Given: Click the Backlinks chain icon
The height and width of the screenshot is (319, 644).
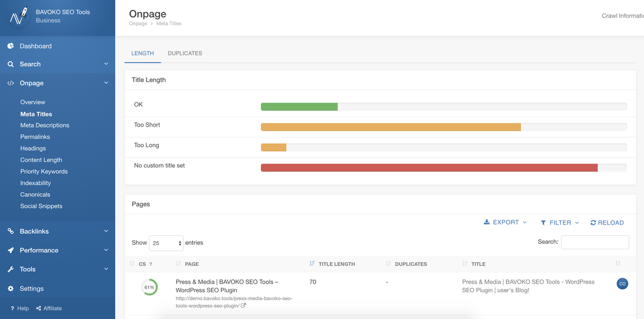Looking at the screenshot, I should pos(11,231).
